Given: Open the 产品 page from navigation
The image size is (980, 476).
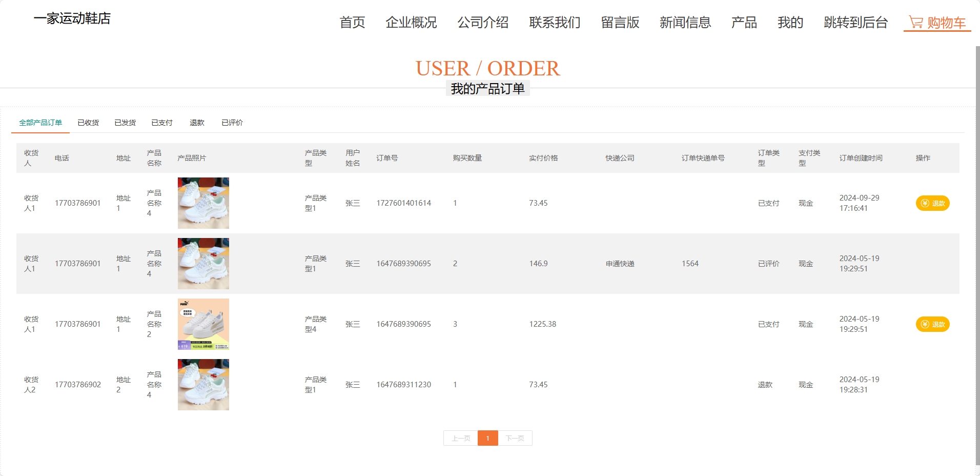Looking at the screenshot, I should pos(744,23).
